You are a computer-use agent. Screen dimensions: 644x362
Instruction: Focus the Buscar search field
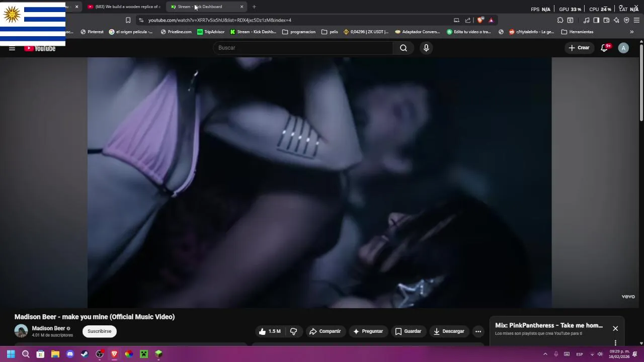click(303, 48)
